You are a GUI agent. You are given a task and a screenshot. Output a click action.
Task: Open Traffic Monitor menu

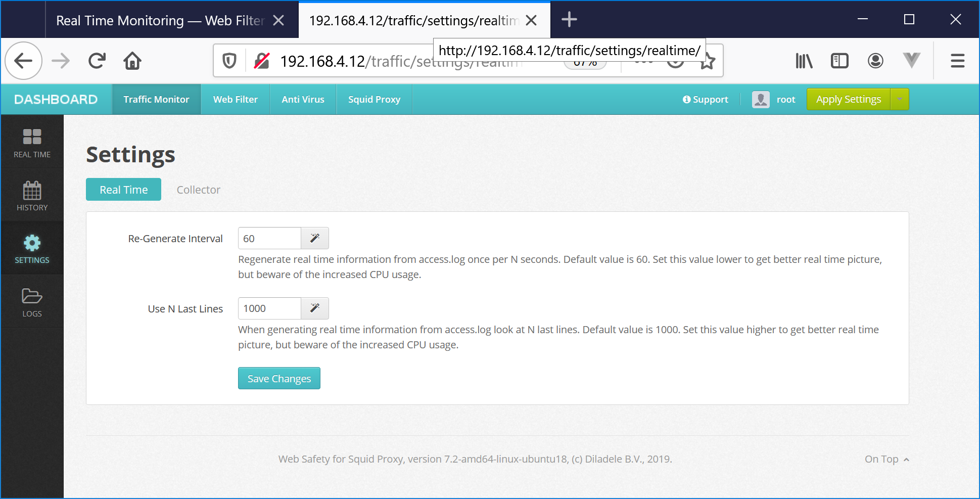point(156,100)
